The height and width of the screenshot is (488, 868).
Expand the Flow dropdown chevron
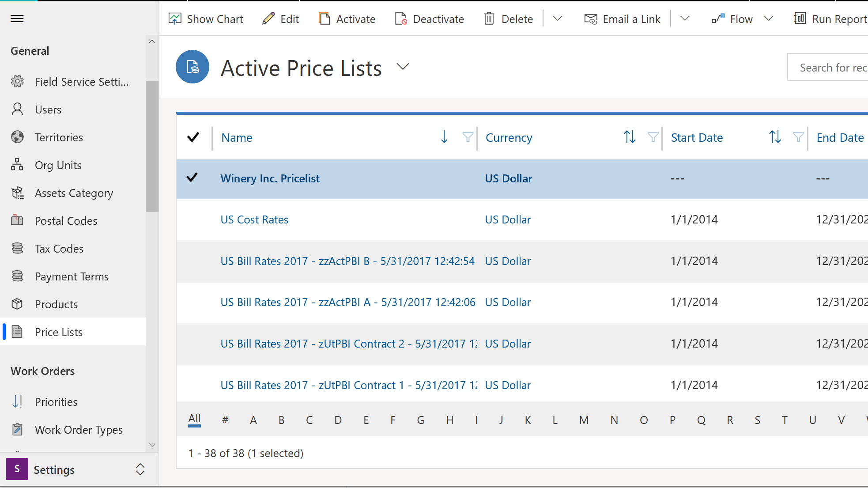(769, 19)
